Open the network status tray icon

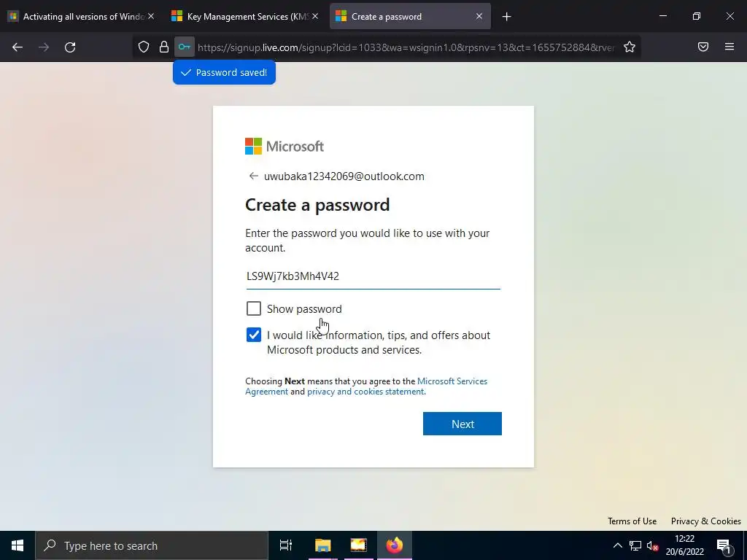click(635, 545)
